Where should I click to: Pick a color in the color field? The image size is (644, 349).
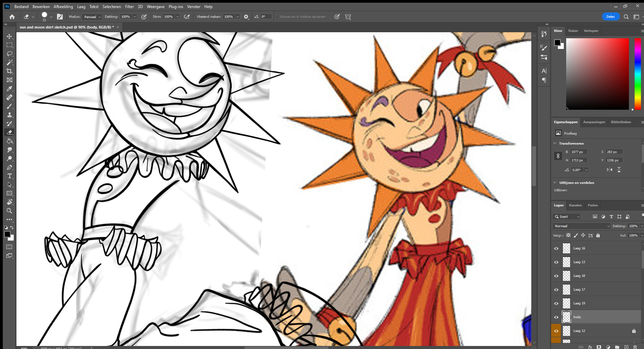[597, 74]
